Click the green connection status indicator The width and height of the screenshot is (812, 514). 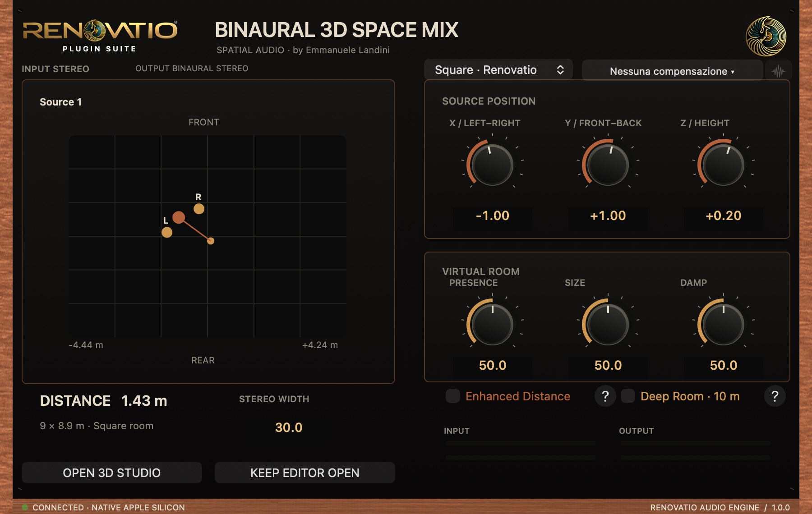(25, 507)
